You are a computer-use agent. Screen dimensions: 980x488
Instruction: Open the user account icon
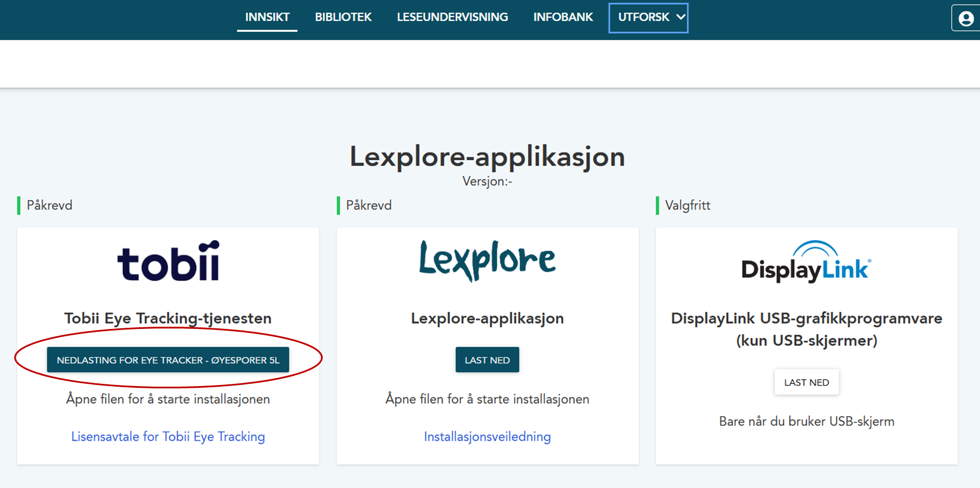(x=966, y=18)
